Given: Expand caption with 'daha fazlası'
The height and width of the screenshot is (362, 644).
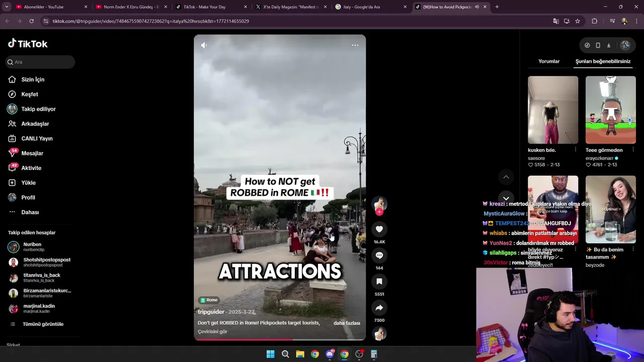Looking at the screenshot, I should pos(347,323).
